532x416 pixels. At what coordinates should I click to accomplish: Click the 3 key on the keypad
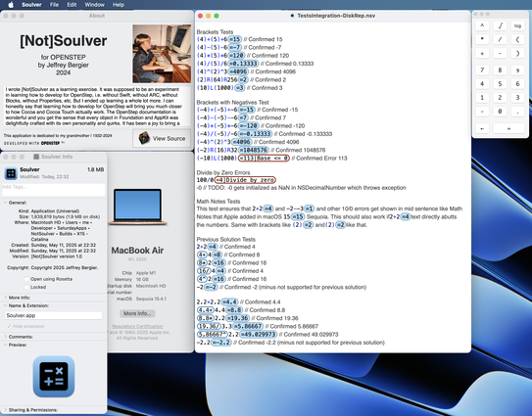517,98
